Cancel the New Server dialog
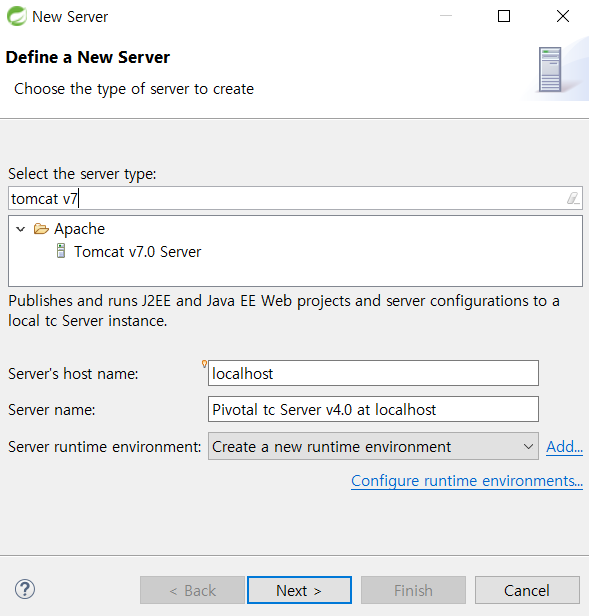The width and height of the screenshot is (589, 616). 527,590
